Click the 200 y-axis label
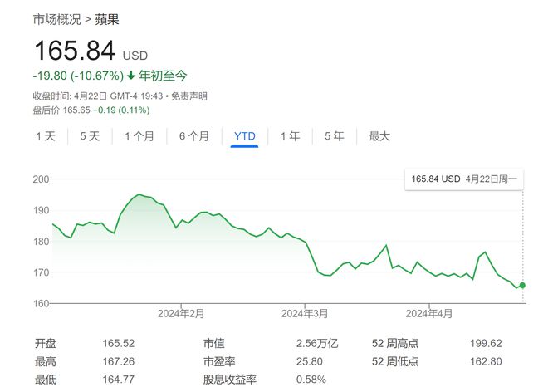Screen dimensions: 548x392 click(41, 179)
